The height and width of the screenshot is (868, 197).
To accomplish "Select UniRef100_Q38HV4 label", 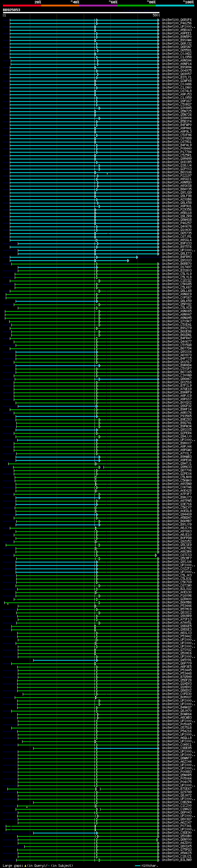I will 176,118.
